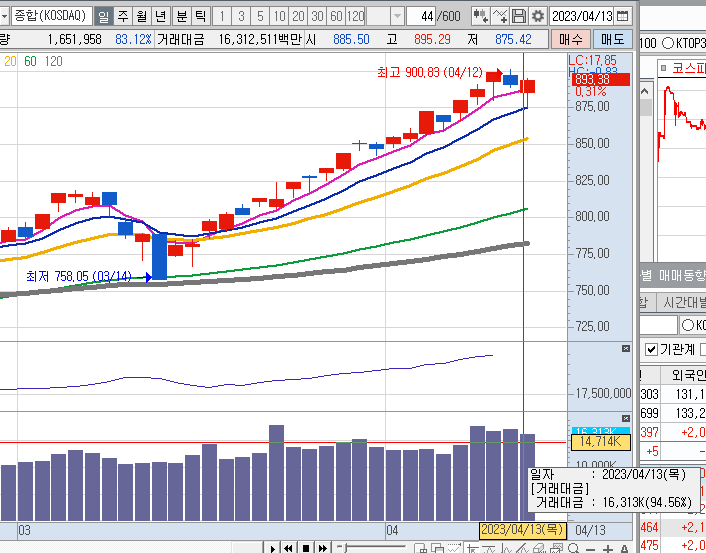
Task: Toggle the 기관계 checkbox
Action: point(652,349)
